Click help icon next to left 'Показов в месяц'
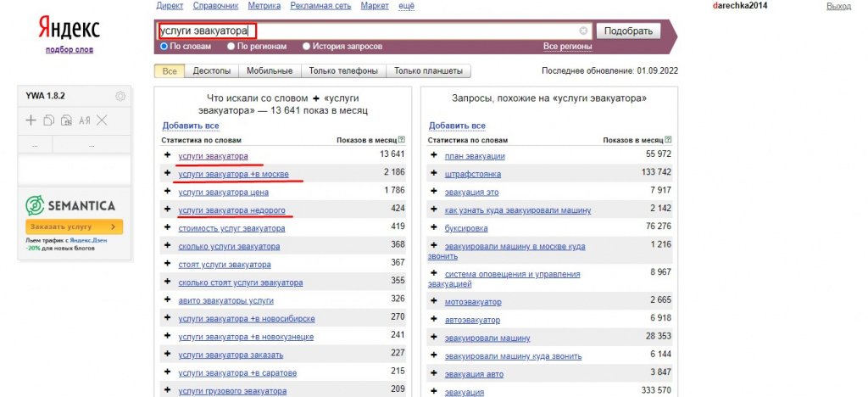868x397 pixels. pyautogui.click(x=402, y=140)
